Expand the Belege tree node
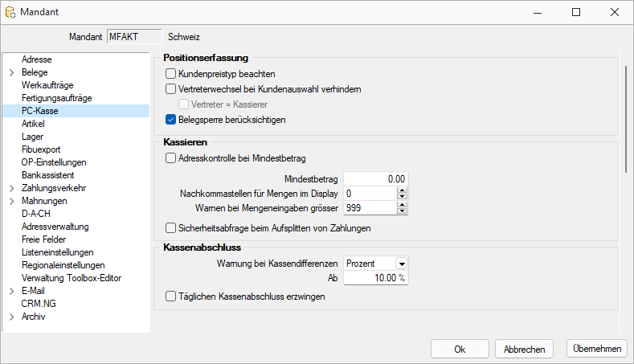This screenshot has width=634, height=364. (x=12, y=72)
